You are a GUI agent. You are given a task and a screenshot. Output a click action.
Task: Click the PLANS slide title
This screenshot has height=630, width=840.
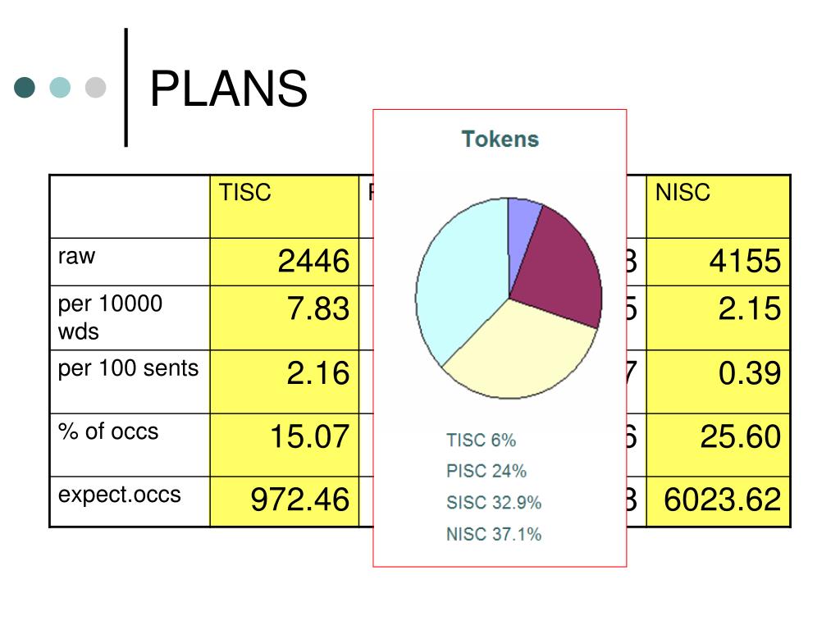(229, 89)
